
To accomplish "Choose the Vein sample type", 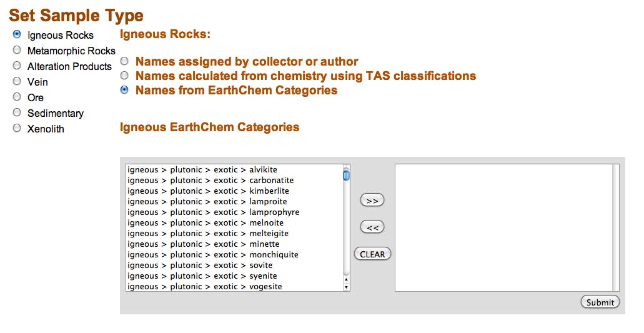I will point(17,81).
